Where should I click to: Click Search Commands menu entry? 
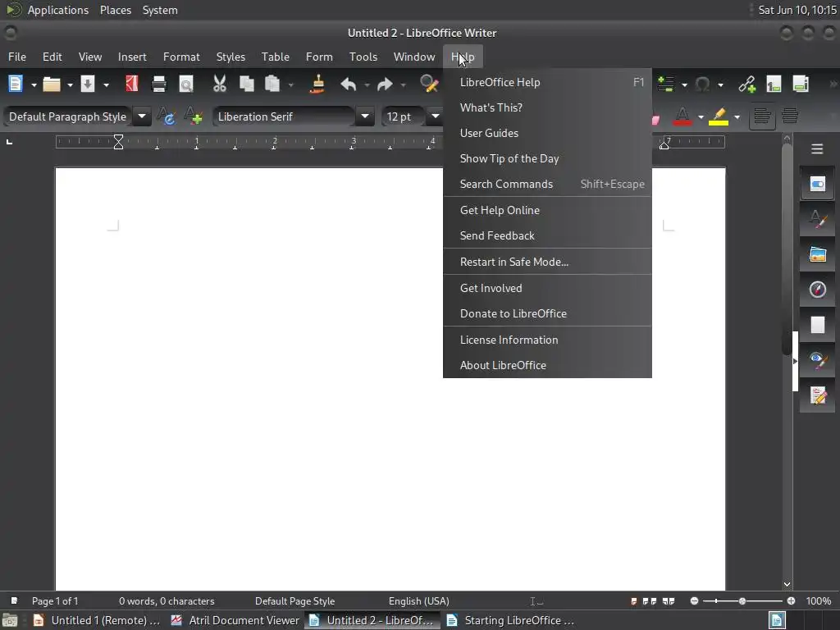click(x=547, y=185)
